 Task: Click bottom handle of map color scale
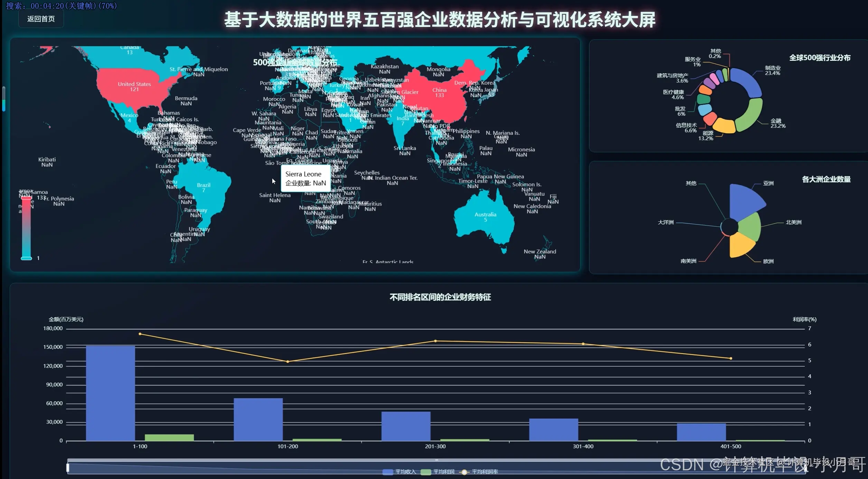26,258
